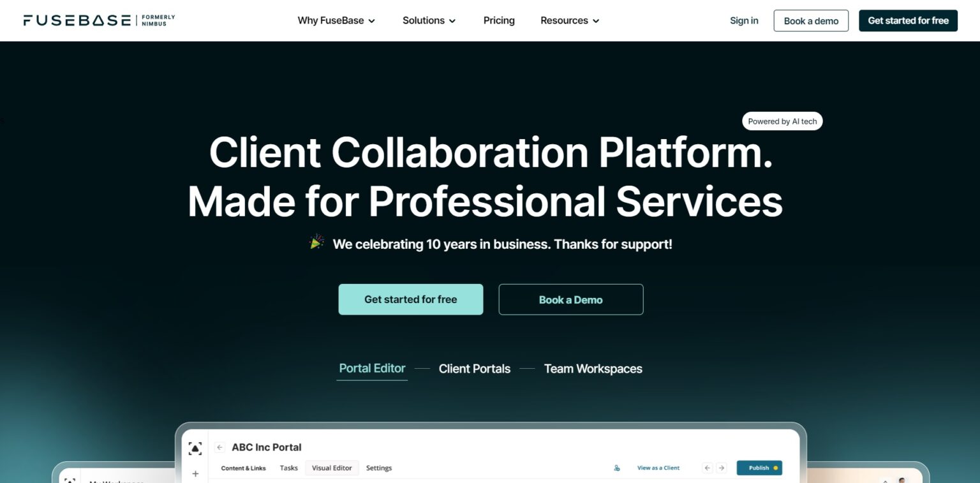
Task: Click the Publish button
Action: tap(758, 468)
